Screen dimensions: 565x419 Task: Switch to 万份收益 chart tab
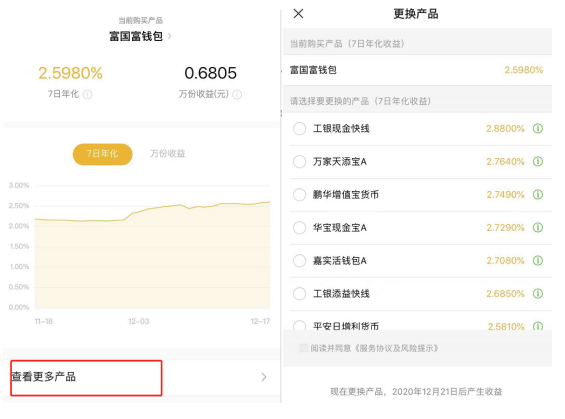[168, 154]
